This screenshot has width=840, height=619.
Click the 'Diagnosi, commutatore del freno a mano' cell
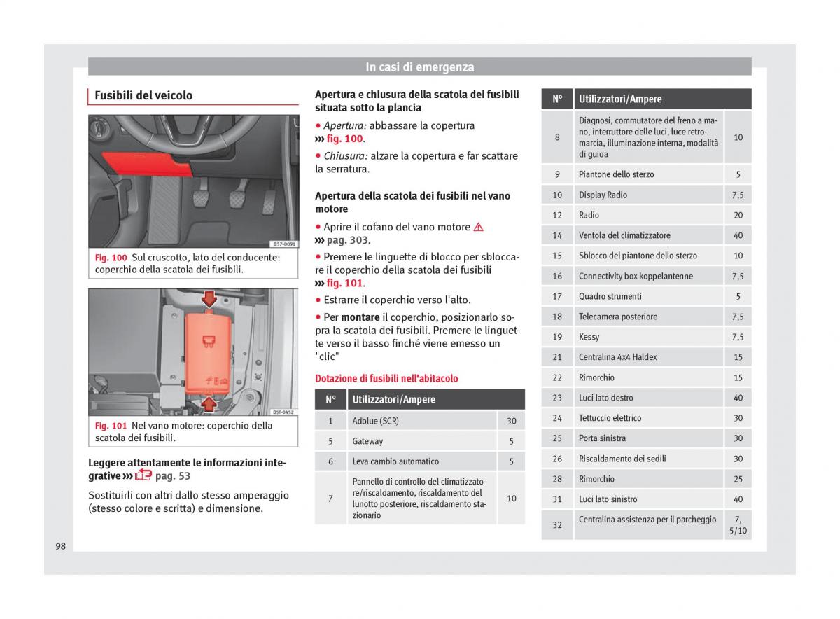click(x=649, y=137)
